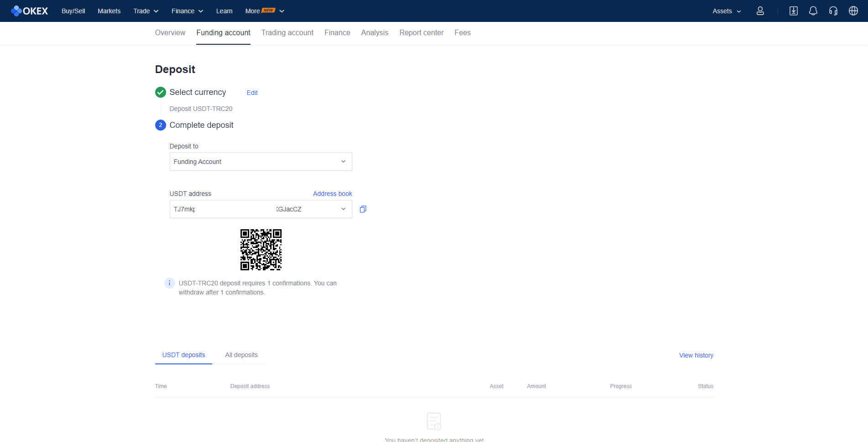Viewport: 868px width, 442px height.
Task: Expand the Trade menu
Action: click(x=146, y=11)
